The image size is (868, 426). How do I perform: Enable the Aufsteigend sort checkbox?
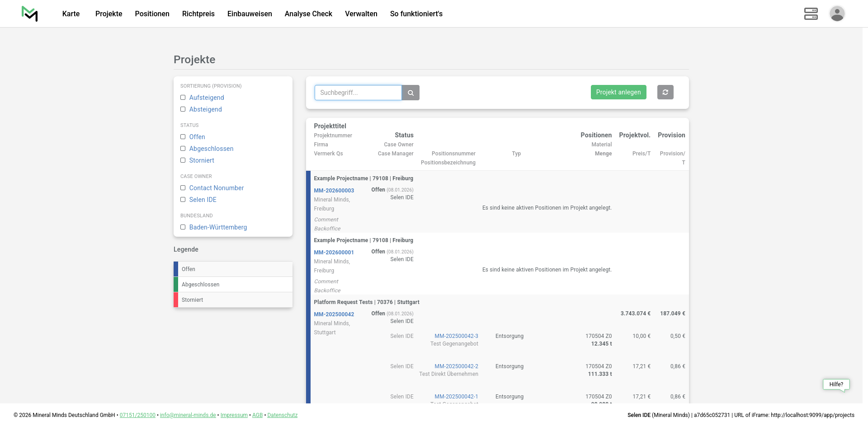coord(183,98)
